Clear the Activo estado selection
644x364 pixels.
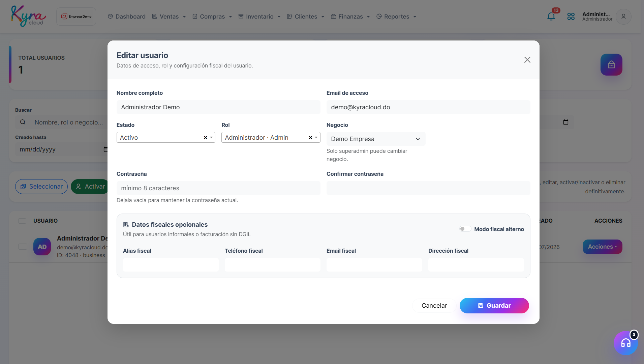pyautogui.click(x=206, y=138)
